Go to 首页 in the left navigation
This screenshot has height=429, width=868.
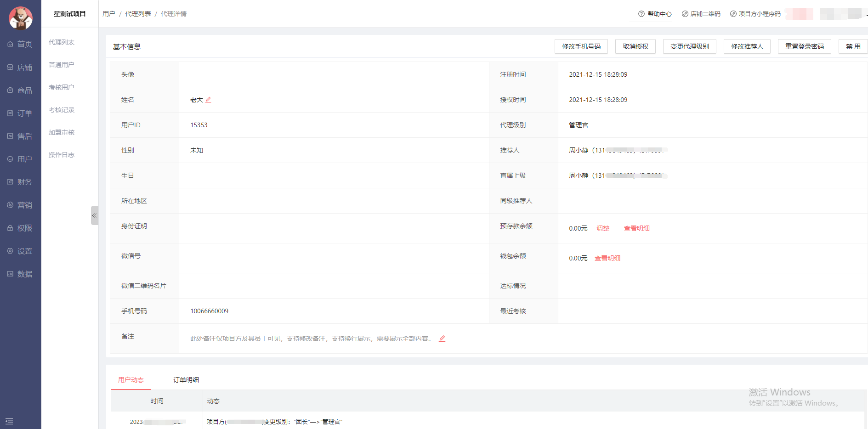(x=20, y=44)
